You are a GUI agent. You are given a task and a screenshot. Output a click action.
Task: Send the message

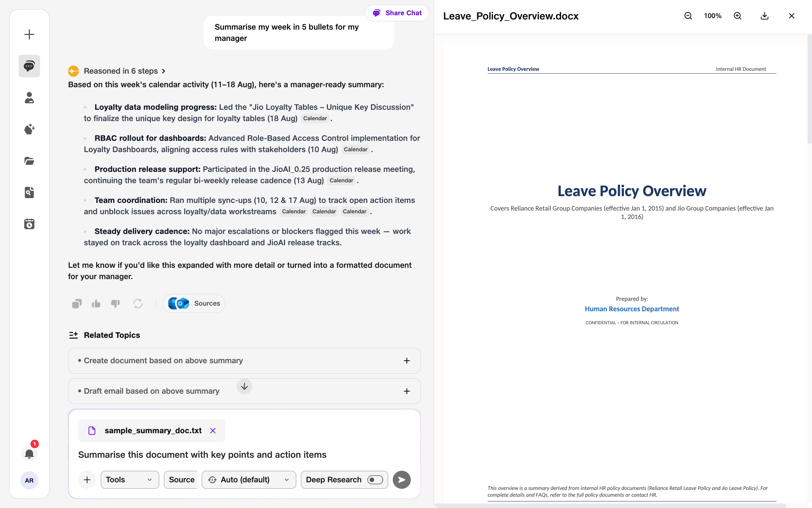coord(402,480)
